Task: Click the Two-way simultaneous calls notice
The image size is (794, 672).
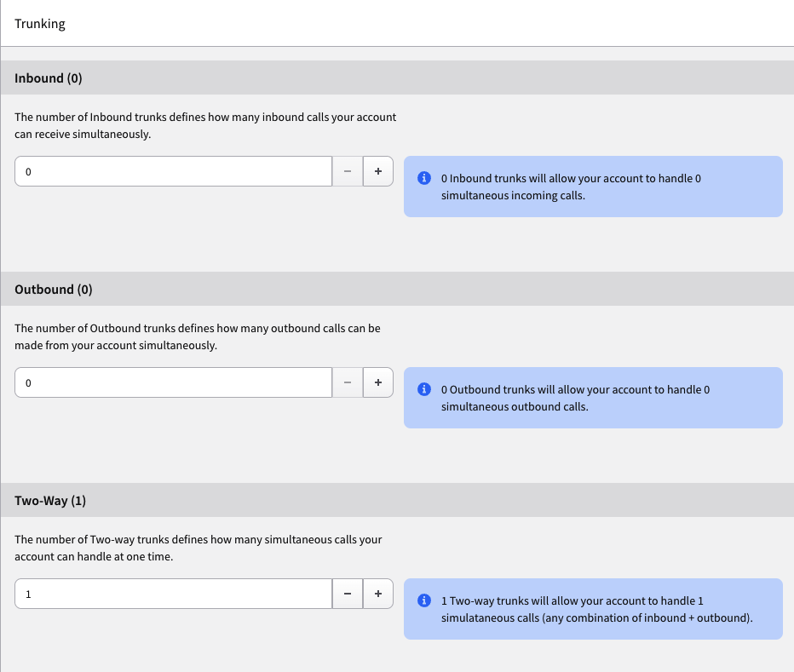Action: (593, 609)
